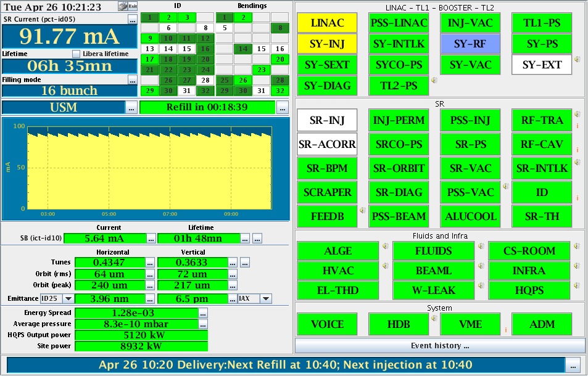Click the speaker icon next to SY-EXT
Screen dimensions: 588x376
coord(577,60)
